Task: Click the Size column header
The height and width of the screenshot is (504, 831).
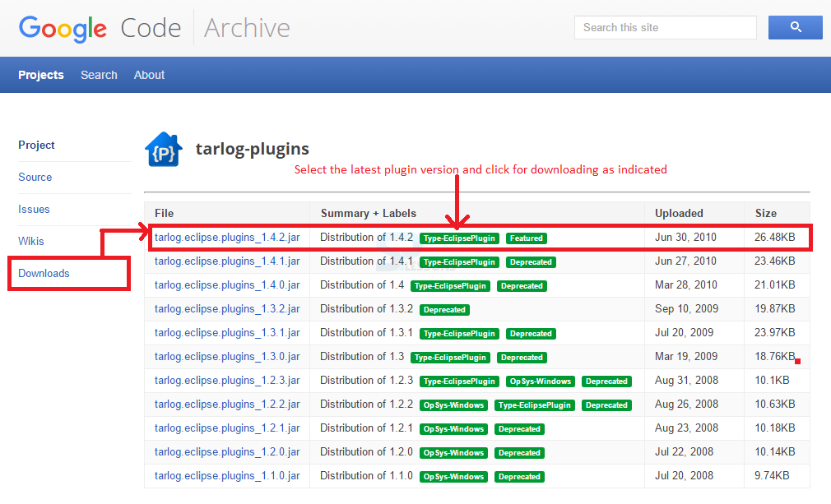Action: [766, 213]
